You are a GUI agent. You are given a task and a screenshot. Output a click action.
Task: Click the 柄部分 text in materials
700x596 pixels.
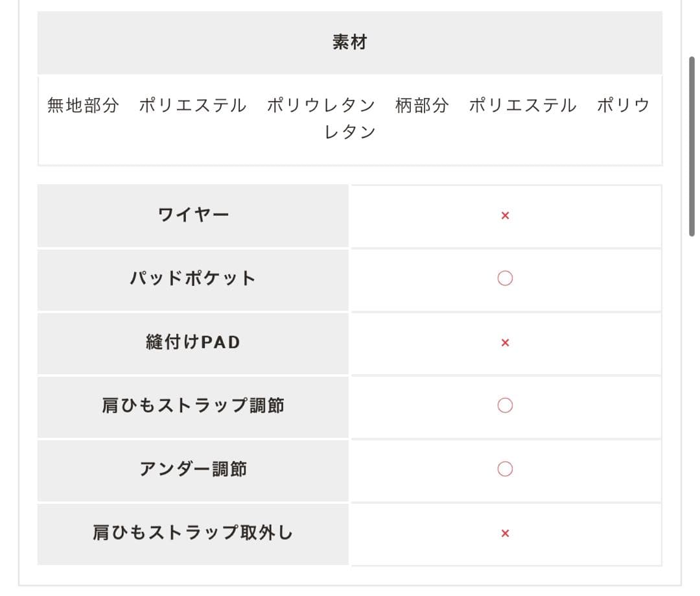421,105
